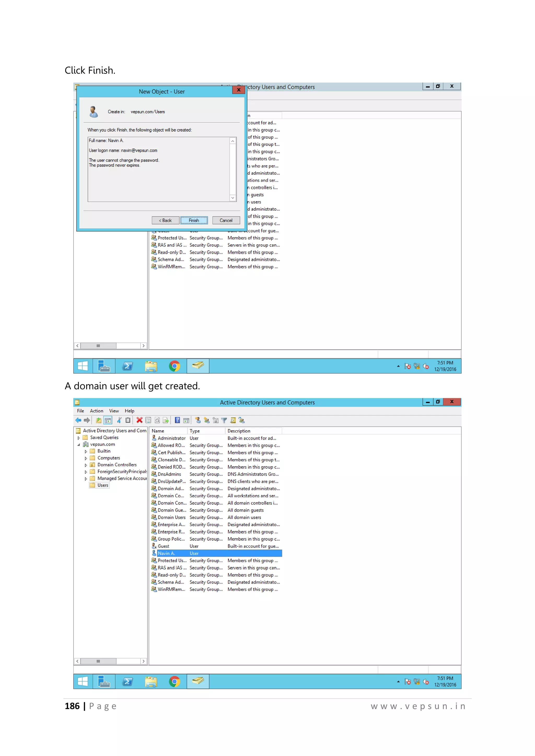535x756 pixels.
Task: Click Finish in New Object dialog
Action: point(194,220)
